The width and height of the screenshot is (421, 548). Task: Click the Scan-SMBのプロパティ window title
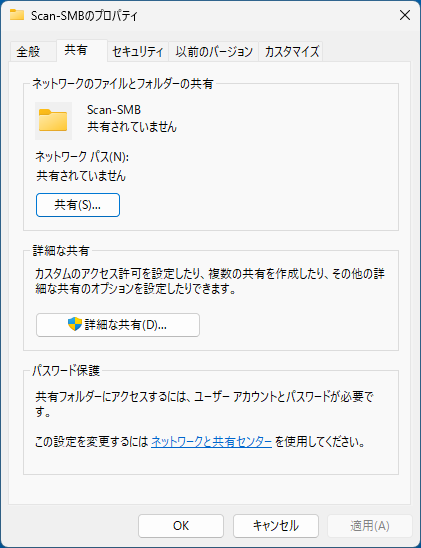click(x=84, y=16)
